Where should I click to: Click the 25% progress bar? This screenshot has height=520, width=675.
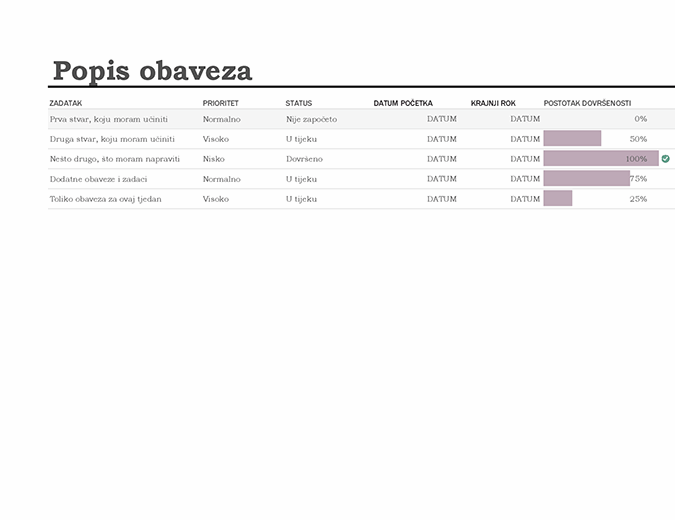[558, 199]
